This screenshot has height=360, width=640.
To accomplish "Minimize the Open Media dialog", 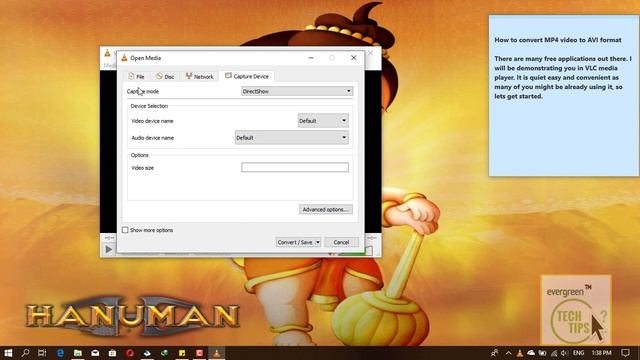I will [x=311, y=58].
